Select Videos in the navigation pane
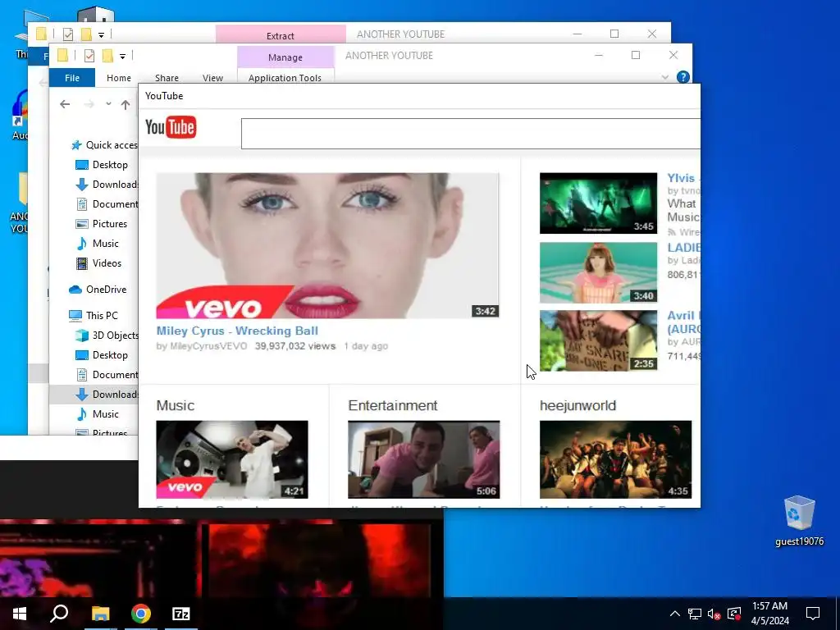The width and height of the screenshot is (840, 630). point(98,263)
